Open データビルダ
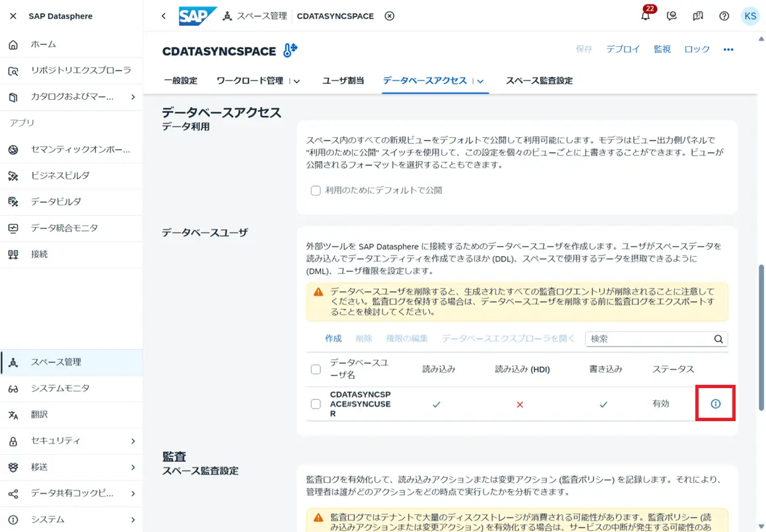The width and height of the screenshot is (766, 532). point(71,202)
